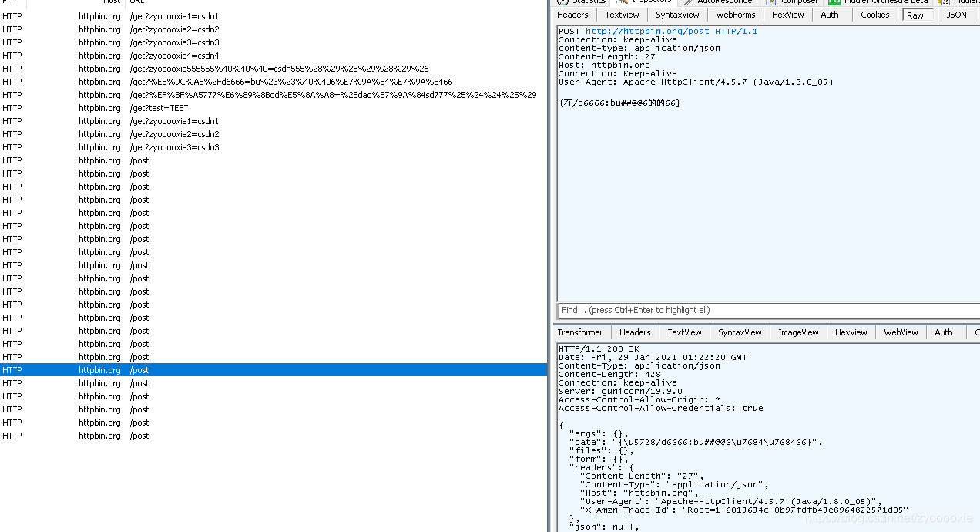This screenshot has height=532, width=980.
Task: Switch to request Auth tab
Action: coord(830,15)
